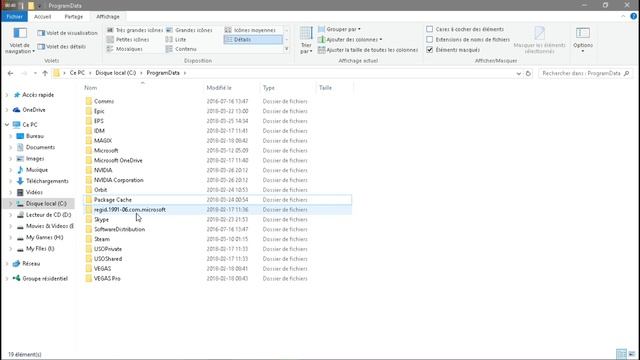The height and width of the screenshot is (360, 640).
Task: Select Bureau in navigation pane
Action: (35, 136)
